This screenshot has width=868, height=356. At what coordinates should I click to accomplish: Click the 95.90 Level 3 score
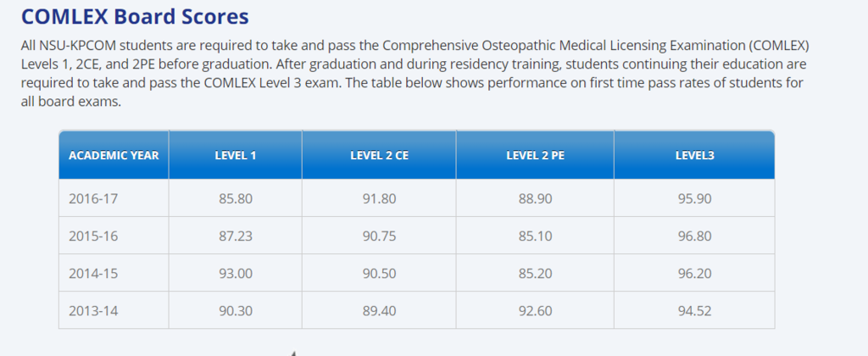point(694,199)
